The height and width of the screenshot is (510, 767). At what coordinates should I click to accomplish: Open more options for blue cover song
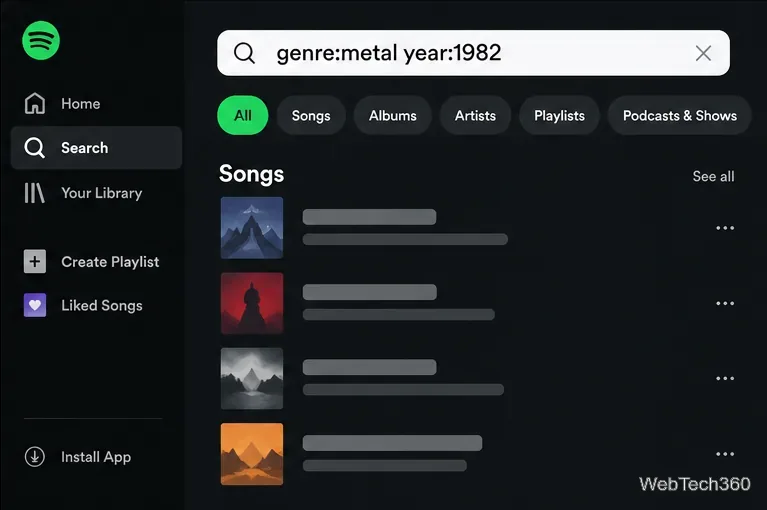725,228
